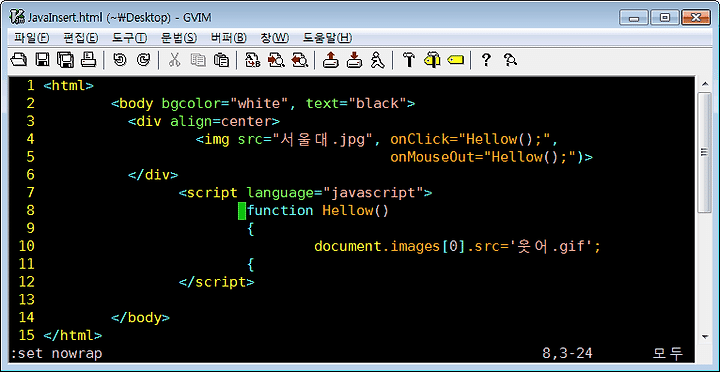Viewport: 720px width, 372px height.
Task: Print the document using printer icon
Action: [x=88, y=60]
